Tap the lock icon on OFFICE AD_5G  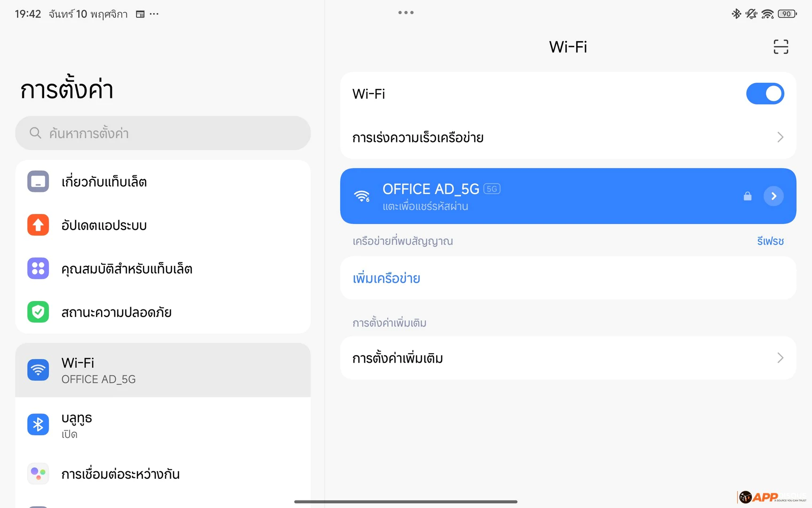point(748,196)
